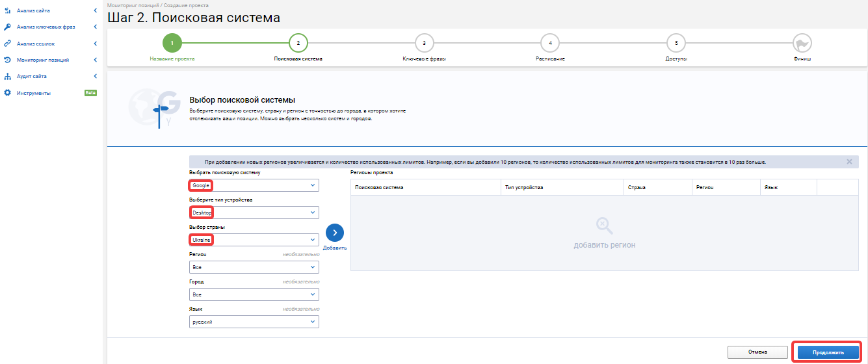
Task: Open Мониторинг позиций in the sidebar
Action: click(x=43, y=60)
